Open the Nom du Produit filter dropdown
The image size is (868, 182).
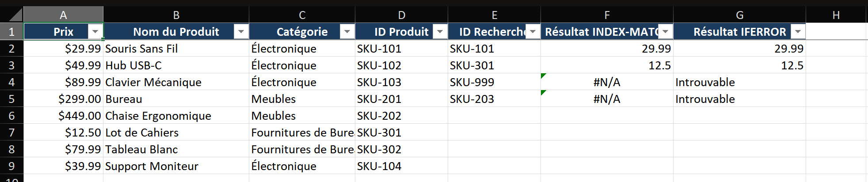pyautogui.click(x=241, y=32)
